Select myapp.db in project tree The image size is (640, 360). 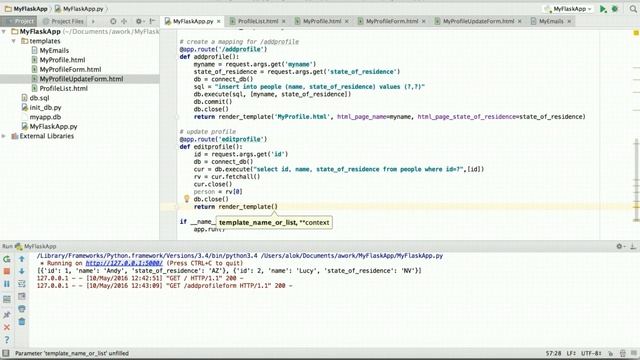click(x=45, y=117)
